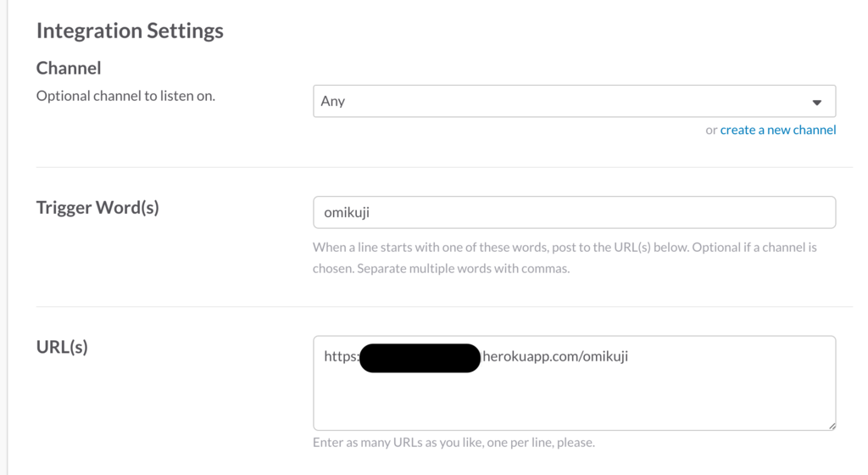
Task: Click the word omikuji in trigger field
Action: (347, 213)
